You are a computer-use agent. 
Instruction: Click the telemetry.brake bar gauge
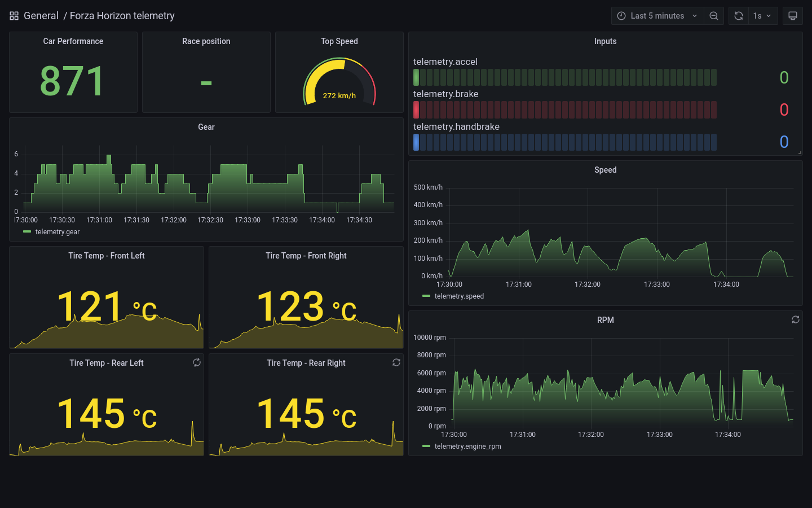coord(565,110)
